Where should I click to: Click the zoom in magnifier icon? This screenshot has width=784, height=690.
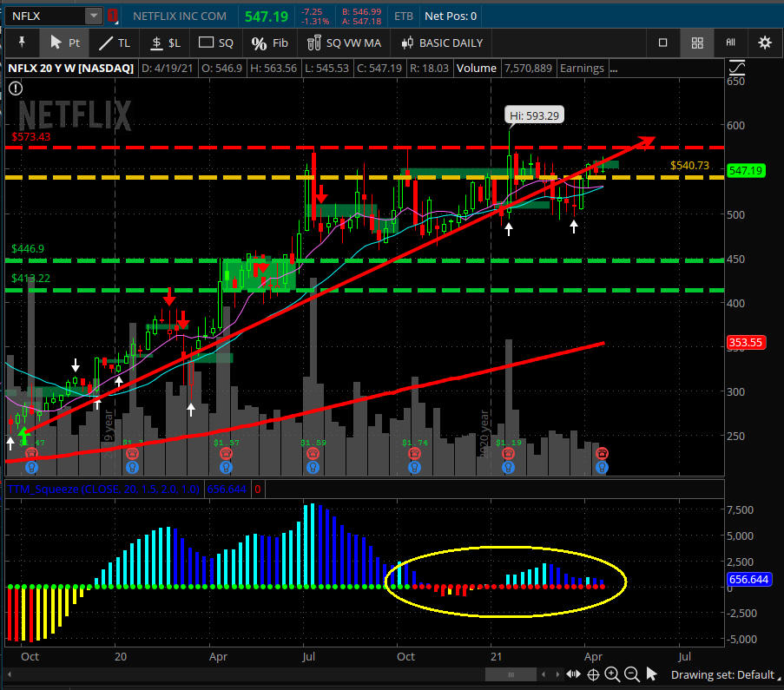tap(612, 674)
